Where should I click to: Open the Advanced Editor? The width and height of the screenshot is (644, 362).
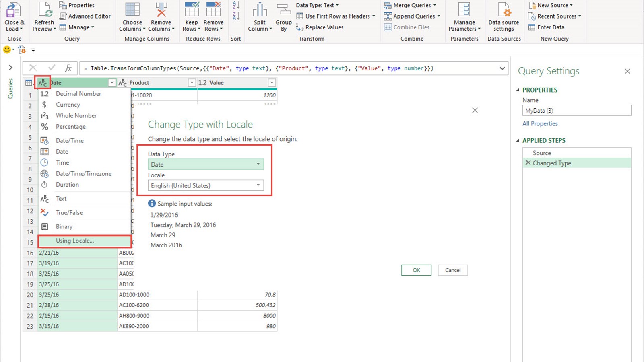pos(85,16)
